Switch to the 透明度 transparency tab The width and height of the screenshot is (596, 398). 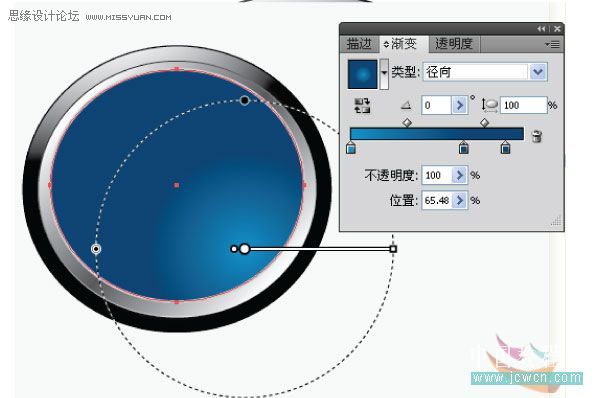[454, 44]
